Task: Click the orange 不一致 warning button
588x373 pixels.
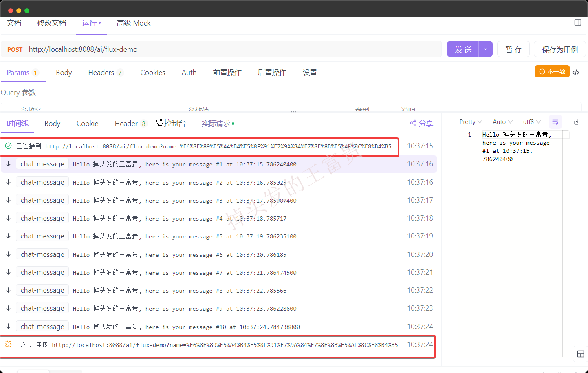Action: click(552, 71)
